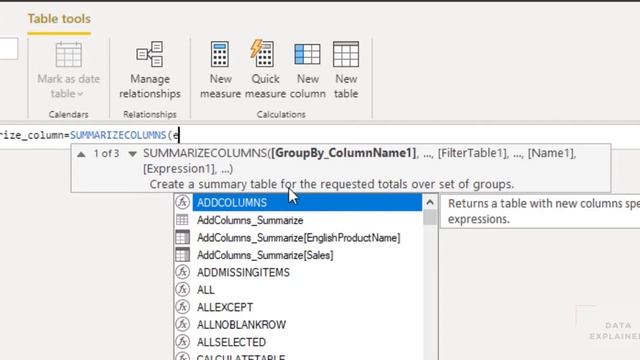Click the fx icon beside ALLNOBLANKROW

(182, 324)
